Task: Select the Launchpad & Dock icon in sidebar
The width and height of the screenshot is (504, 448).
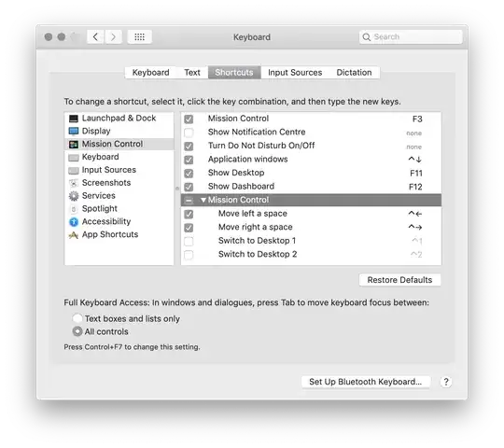Action: [74, 119]
